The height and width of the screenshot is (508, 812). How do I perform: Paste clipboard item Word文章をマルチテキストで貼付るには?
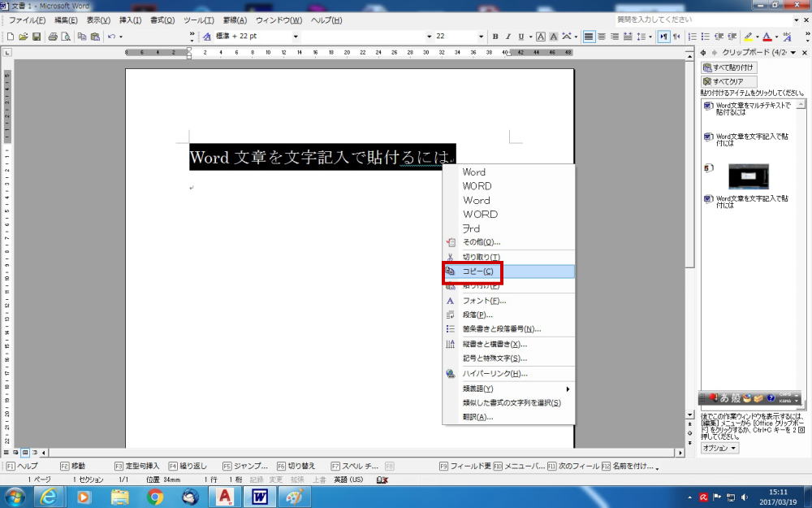pyautogui.click(x=747, y=109)
